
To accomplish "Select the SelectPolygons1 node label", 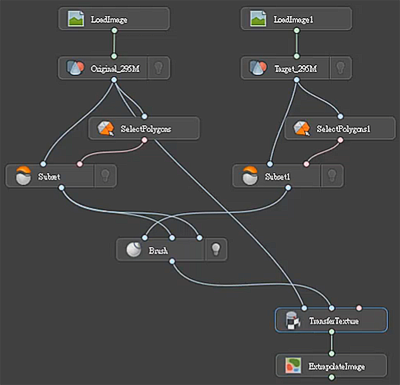I will [x=343, y=129].
